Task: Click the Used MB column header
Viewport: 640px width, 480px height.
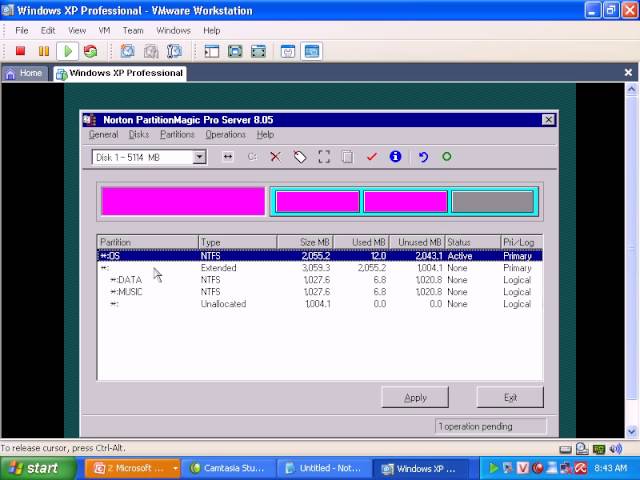Action: [362, 242]
